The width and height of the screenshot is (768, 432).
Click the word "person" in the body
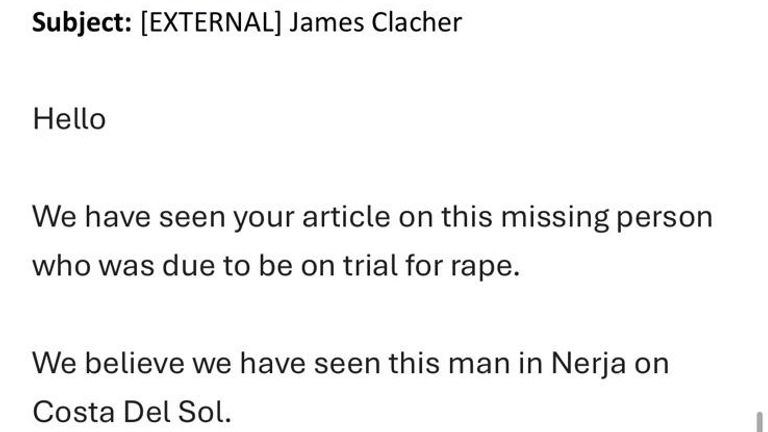coord(667,216)
